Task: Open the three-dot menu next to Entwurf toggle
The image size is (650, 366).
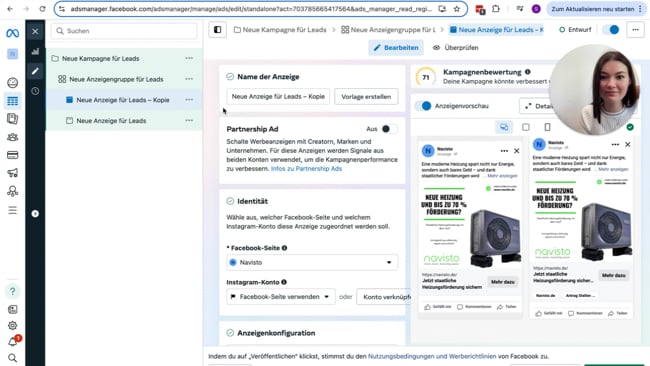Action: (635, 30)
